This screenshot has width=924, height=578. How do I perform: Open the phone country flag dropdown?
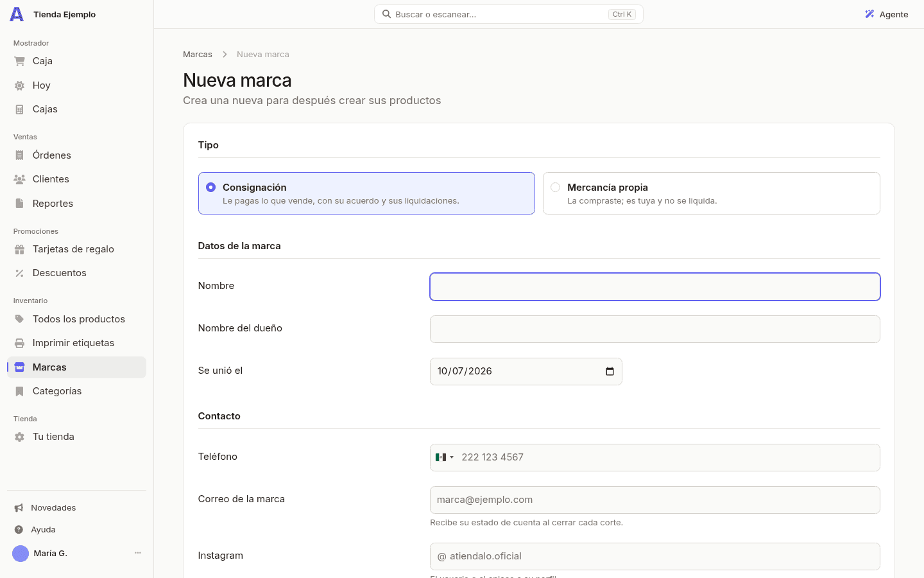(x=444, y=457)
